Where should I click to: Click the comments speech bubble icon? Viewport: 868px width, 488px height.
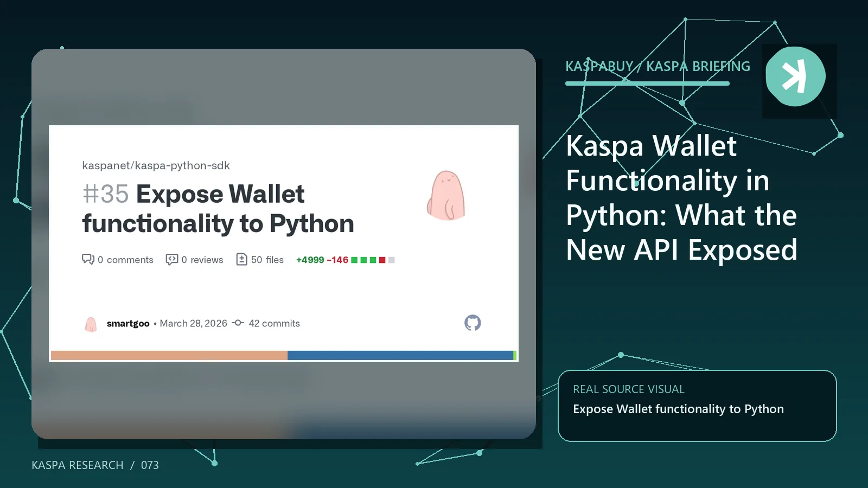pos(88,259)
